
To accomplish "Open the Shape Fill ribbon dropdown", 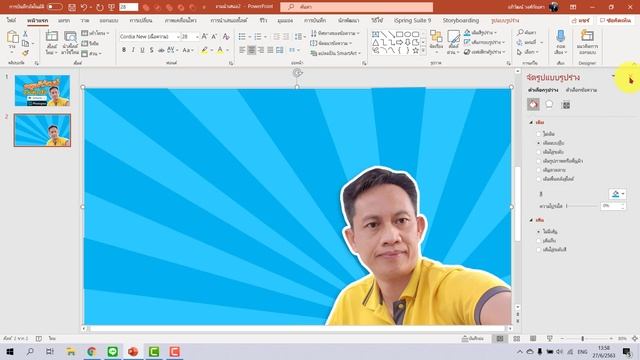I will (x=481, y=33).
